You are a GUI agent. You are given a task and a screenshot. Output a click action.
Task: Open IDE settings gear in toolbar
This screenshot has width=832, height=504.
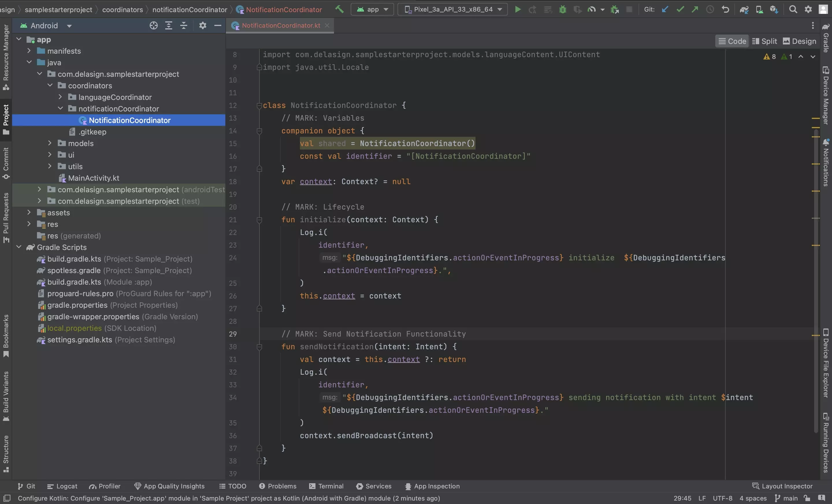tap(808, 10)
